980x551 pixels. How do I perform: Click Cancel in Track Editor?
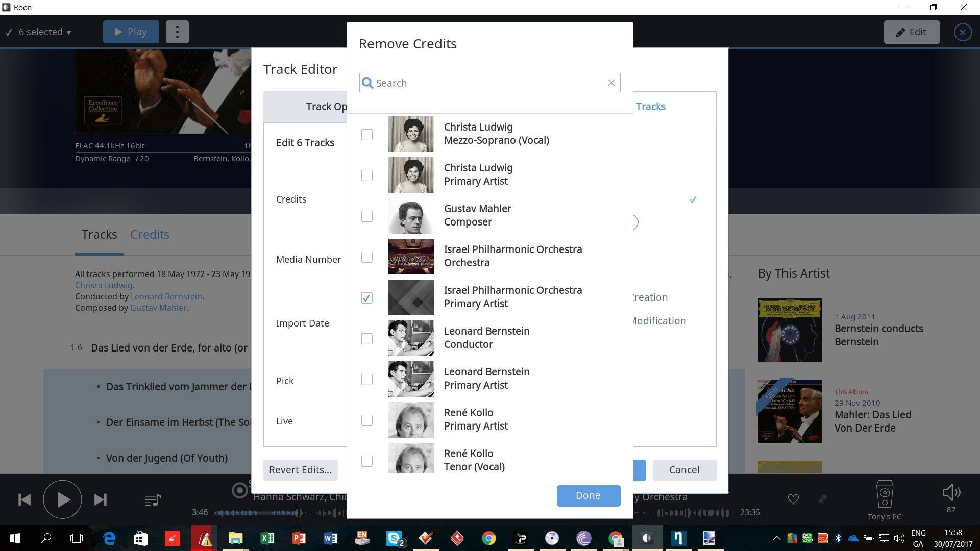(x=684, y=470)
